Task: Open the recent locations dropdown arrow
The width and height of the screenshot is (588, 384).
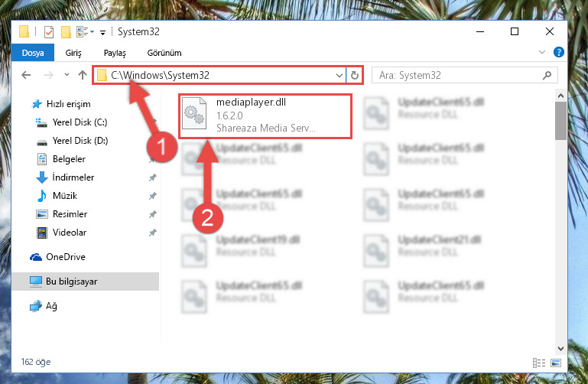Action: (x=67, y=75)
